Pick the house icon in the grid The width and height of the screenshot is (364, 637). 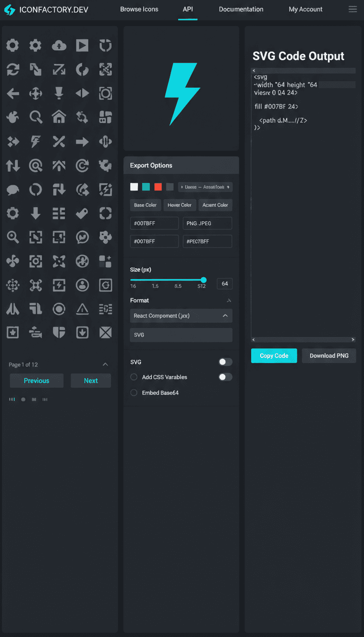(59, 117)
